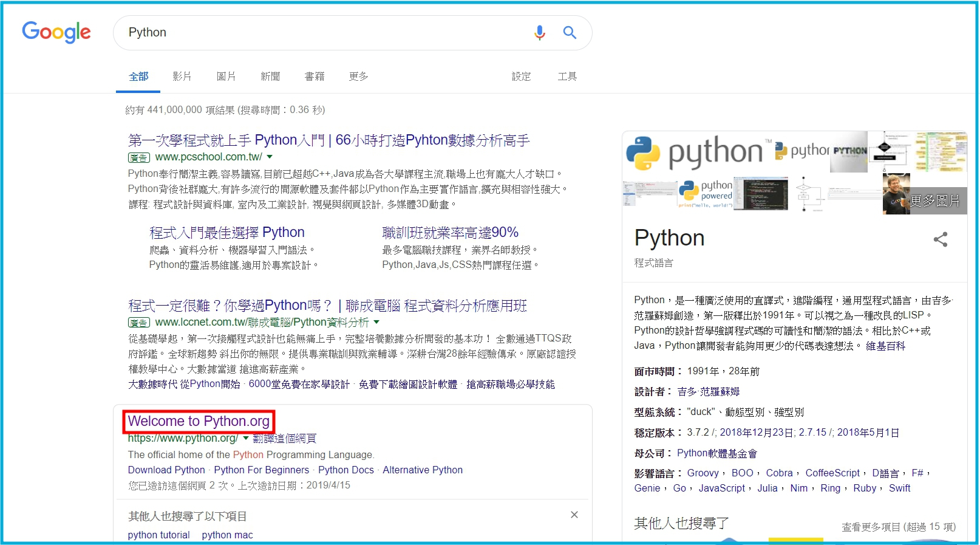
Task: Open the lccnet ad dropdown arrow
Action: click(x=376, y=322)
